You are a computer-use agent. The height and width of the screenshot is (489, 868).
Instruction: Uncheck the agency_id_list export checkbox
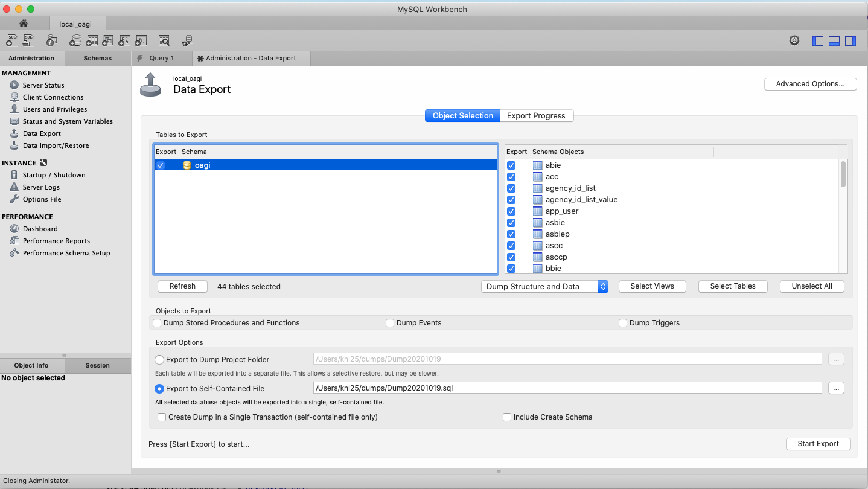pos(511,188)
